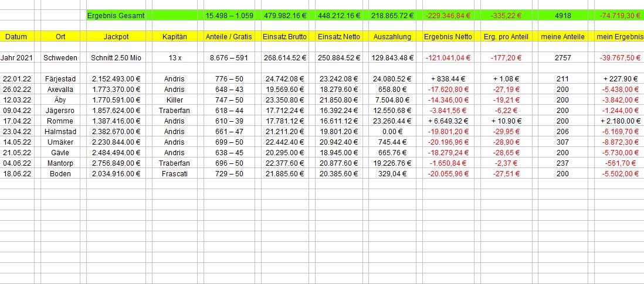Select the 'Jackpot' column header
Viewport: 644px width, 284px height.
click(116, 36)
